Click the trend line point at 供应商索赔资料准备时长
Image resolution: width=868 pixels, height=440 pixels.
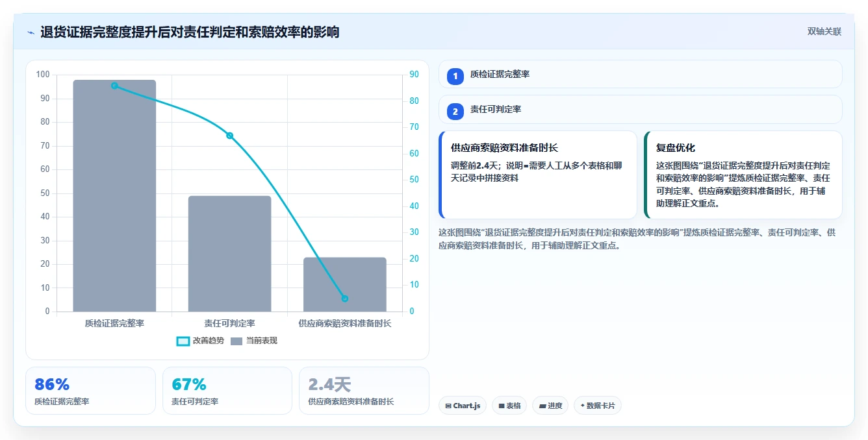tap(345, 299)
